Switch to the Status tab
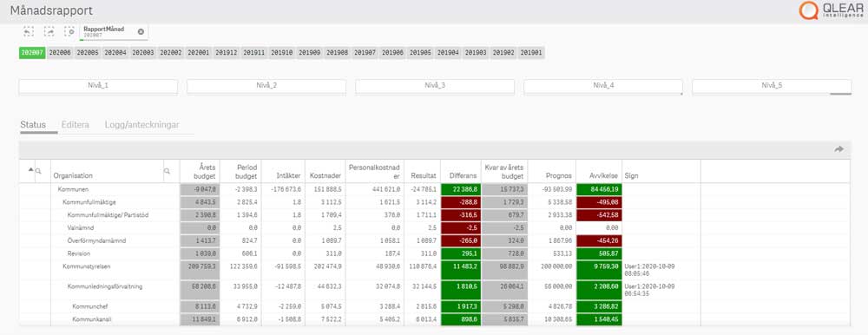Viewport: 868px width, 335px height. (33, 125)
